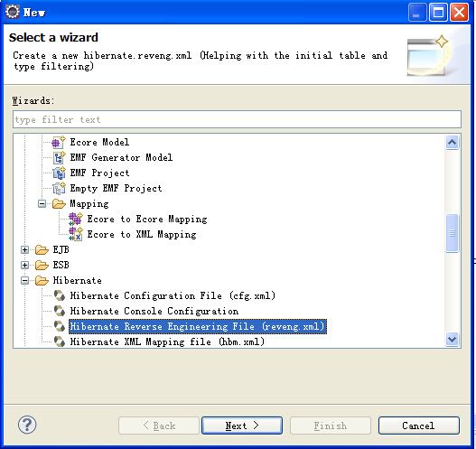This screenshot has height=449, width=476.
Task: Click the Eclipse gear icon in title bar
Action: click(x=13, y=12)
